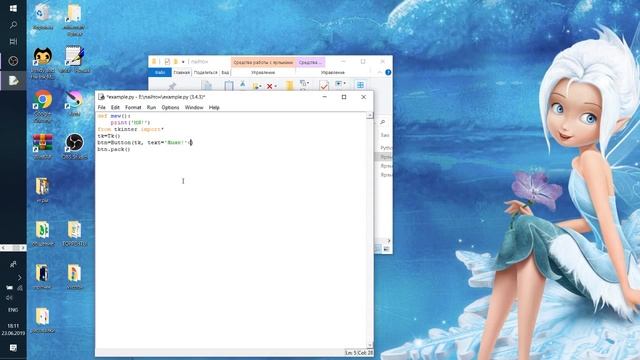Select the orange shortcut tools contextual tab
Image resolution: width=640 pixels, height=360 pixels.
point(263,62)
